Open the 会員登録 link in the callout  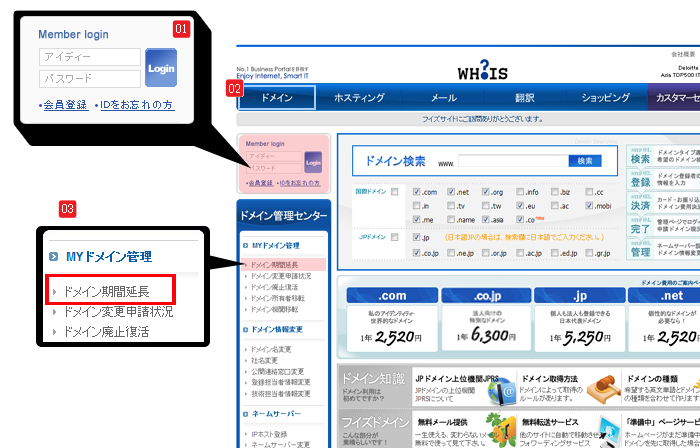(x=64, y=104)
